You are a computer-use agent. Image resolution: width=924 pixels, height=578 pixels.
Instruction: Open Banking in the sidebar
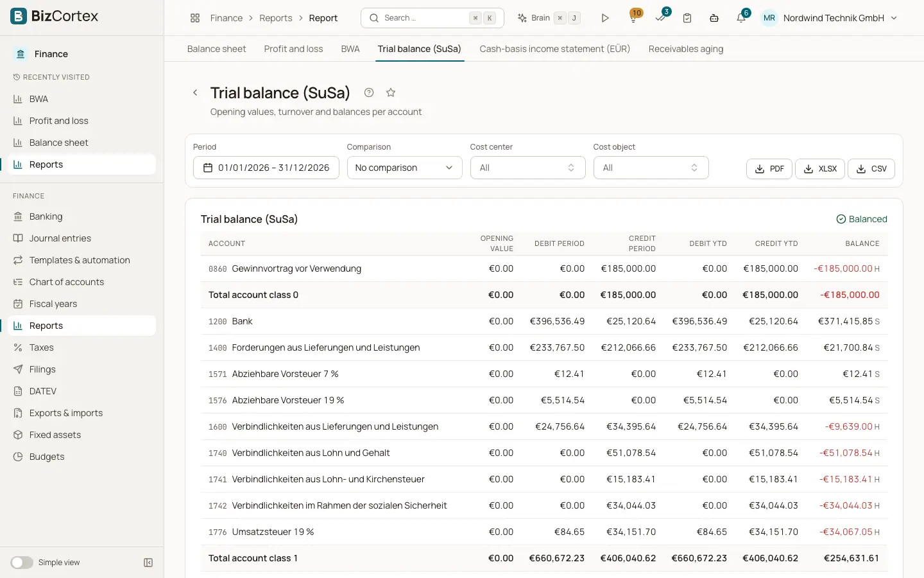pyautogui.click(x=82, y=216)
